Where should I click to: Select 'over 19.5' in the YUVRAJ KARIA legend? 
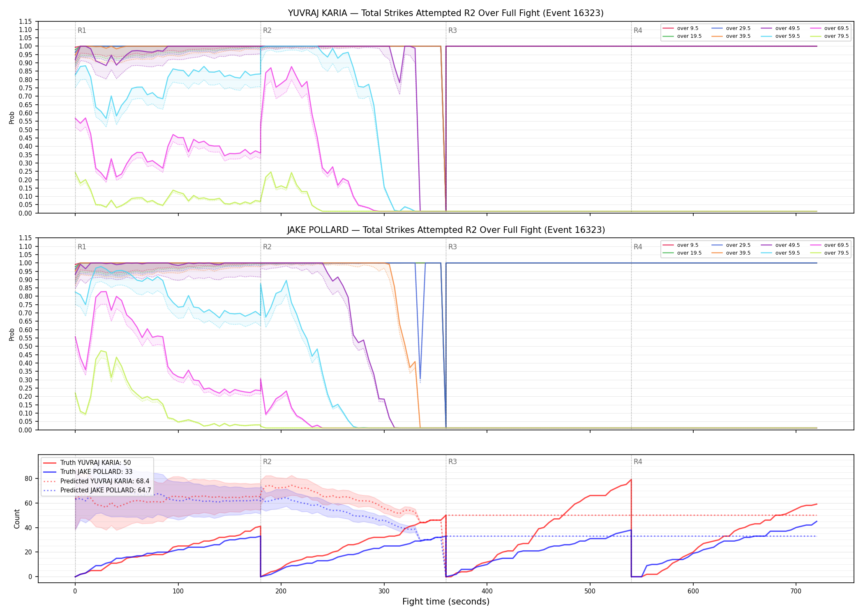tap(682, 36)
